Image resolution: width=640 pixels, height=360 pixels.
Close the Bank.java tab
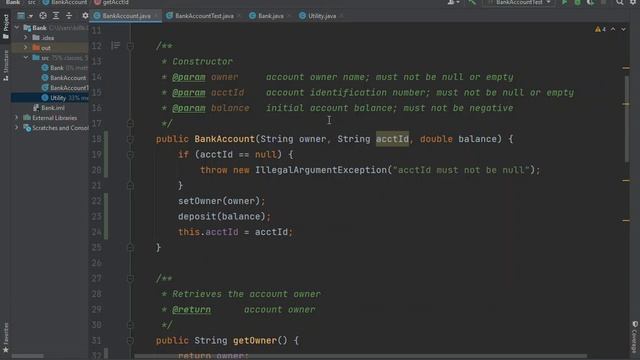pyautogui.click(x=289, y=16)
